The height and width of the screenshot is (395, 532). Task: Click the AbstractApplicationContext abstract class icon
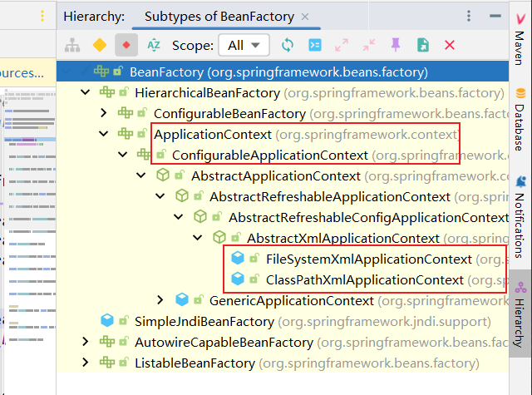point(163,175)
